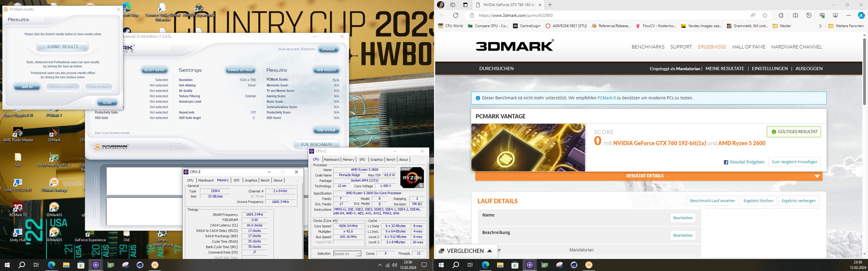Image resolution: width=868 pixels, height=271 pixels.
Task: Open Edge history icon
Action: pos(809,15)
